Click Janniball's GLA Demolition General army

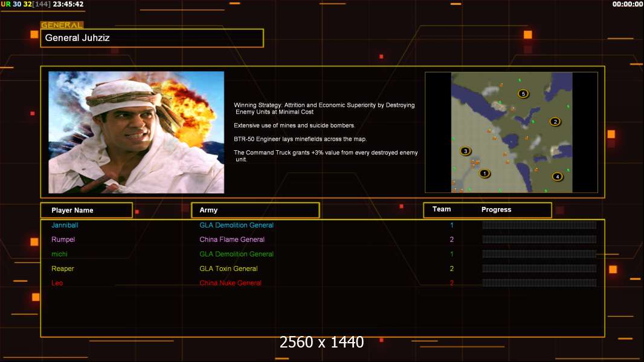tap(237, 225)
